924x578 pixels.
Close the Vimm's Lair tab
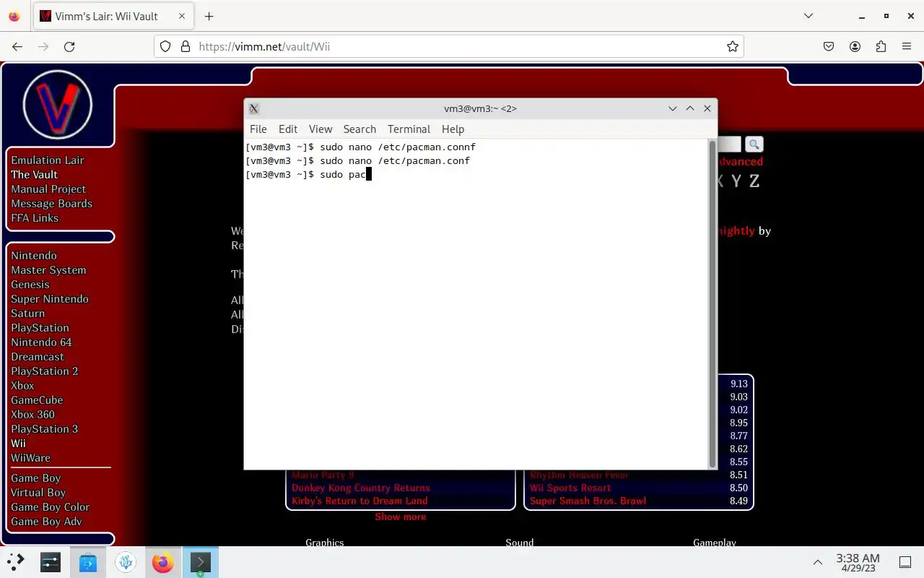pos(180,16)
